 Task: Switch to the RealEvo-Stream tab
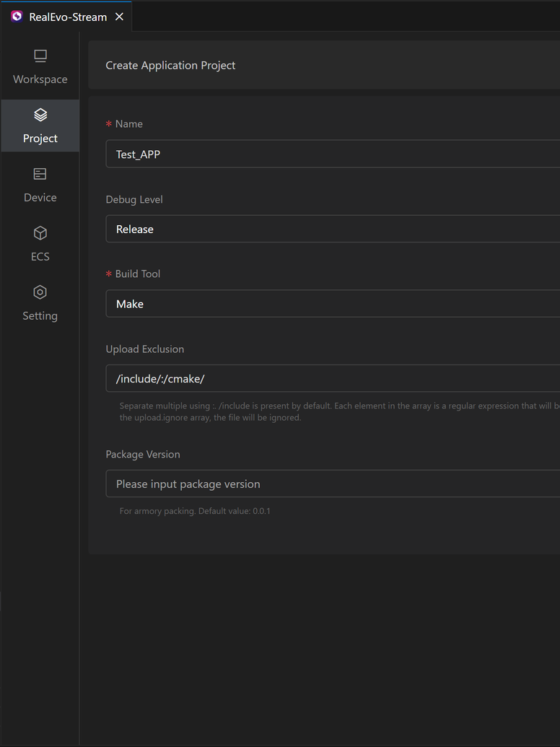click(x=68, y=17)
